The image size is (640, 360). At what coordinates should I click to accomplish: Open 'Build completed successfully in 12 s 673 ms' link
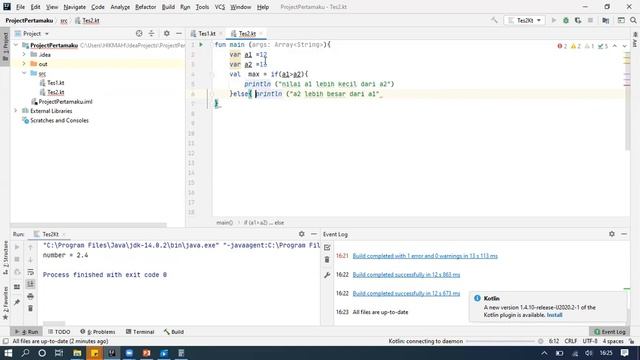coord(406,293)
